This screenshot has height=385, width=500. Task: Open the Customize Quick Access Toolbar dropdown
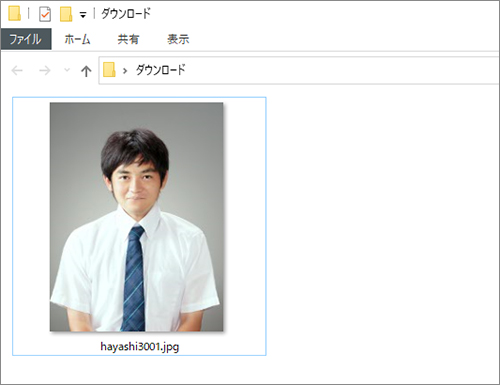[83, 15]
